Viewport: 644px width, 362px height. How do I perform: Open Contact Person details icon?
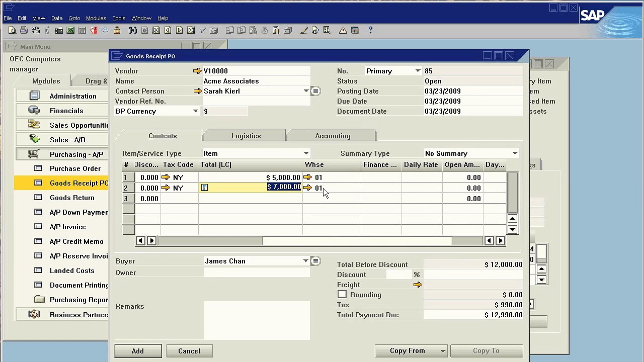coord(315,91)
